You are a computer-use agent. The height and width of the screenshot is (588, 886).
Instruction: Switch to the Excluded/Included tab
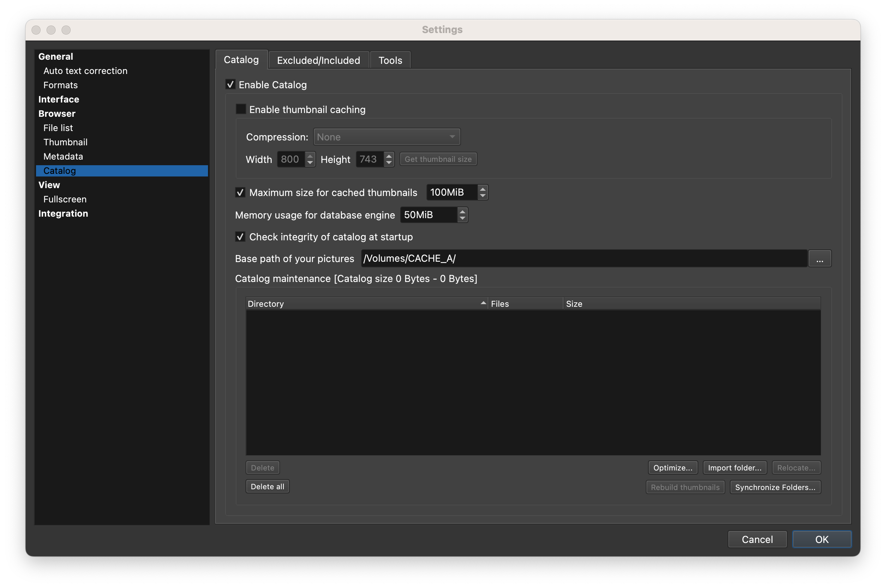(318, 60)
